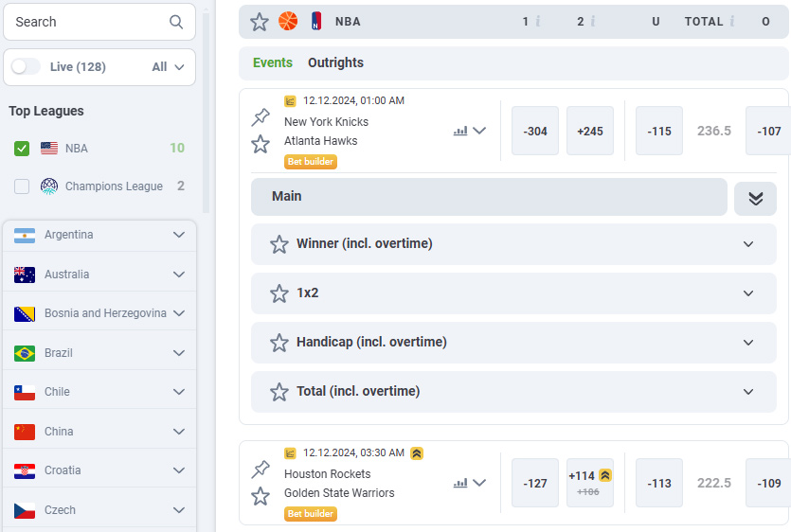Switch to the Outrights tab
Image resolution: width=791 pixels, height=532 pixels.
(335, 62)
